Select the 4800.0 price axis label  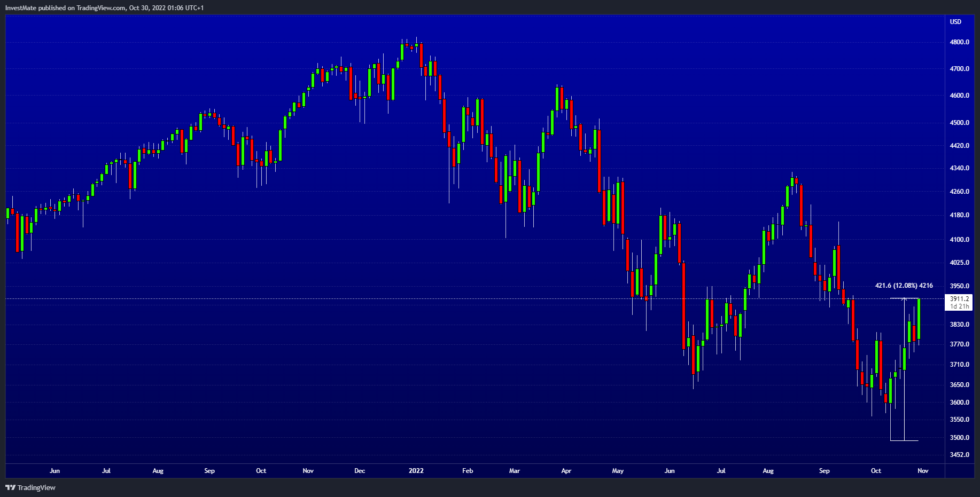click(960, 42)
